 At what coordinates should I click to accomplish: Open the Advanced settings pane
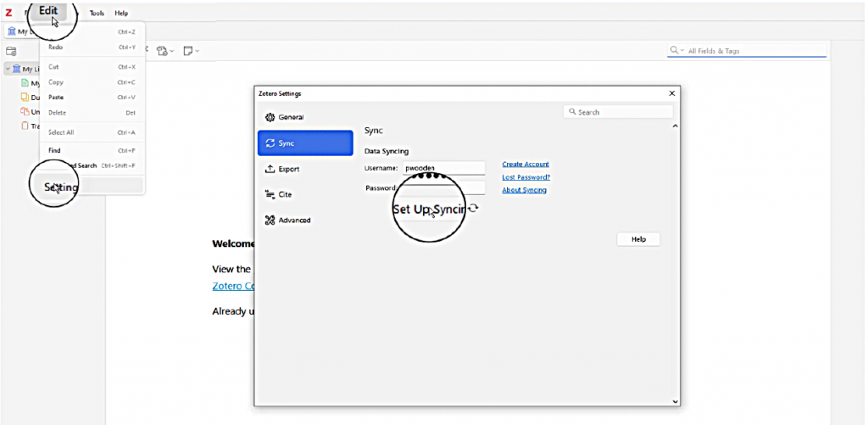(294, 220)
